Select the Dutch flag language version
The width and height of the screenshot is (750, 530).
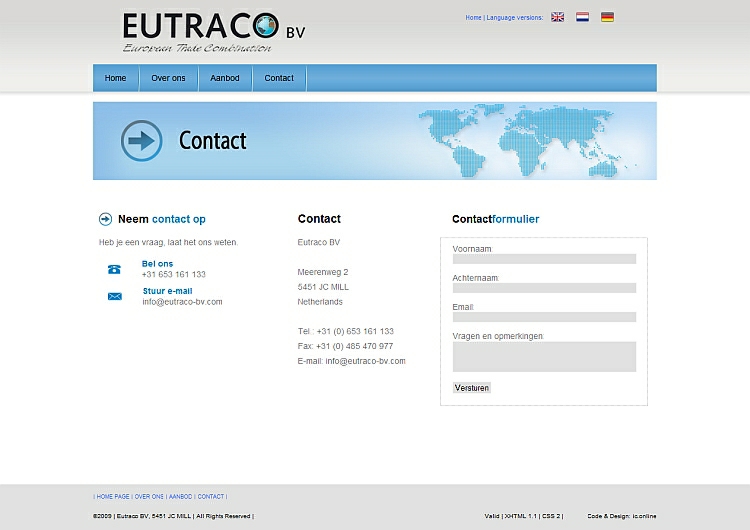tap(582, 17)
